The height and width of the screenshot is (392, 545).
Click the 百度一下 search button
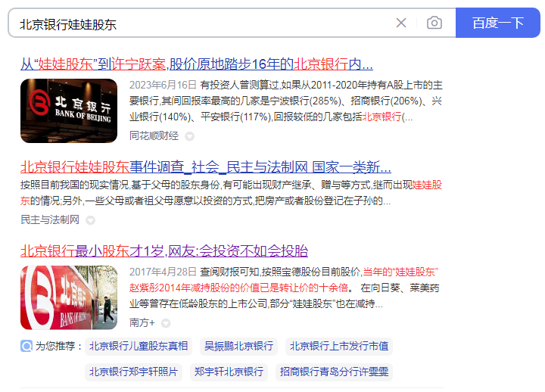pos(498,23)
